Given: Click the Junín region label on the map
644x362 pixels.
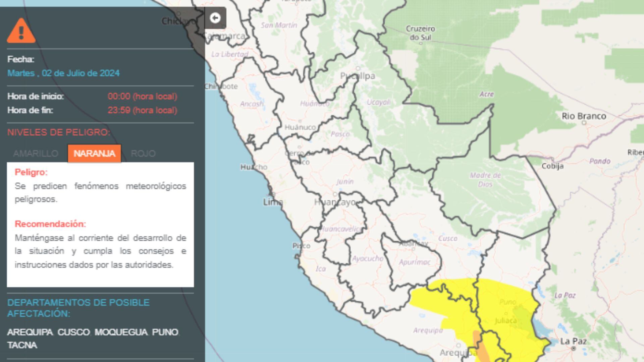Looking at the screenshot, I should pos(345,181).
